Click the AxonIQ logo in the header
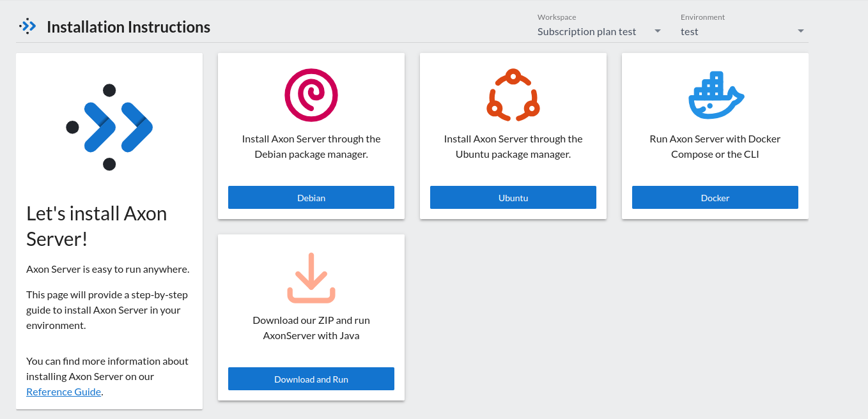The width and height of the screenshot is (868, 419). (x=27, y=26)
